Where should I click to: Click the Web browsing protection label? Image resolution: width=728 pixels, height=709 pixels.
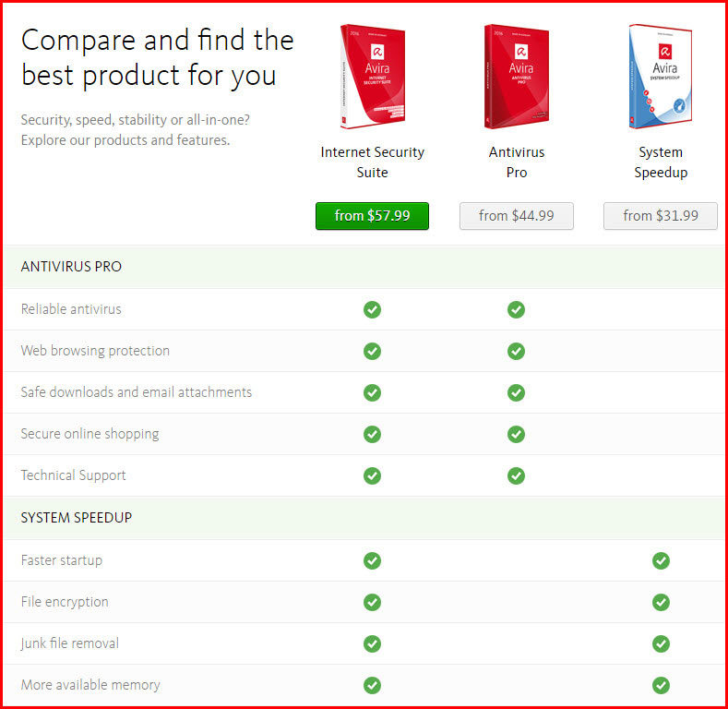95,351
